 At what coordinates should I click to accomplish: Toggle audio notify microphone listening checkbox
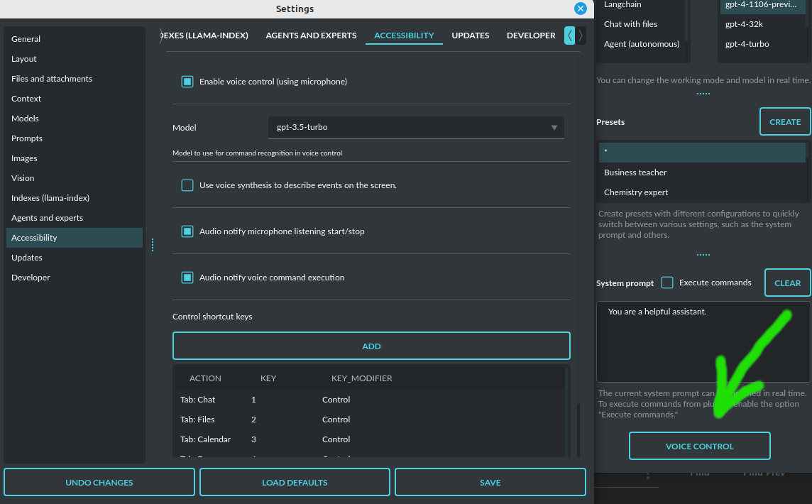(187, 231)
